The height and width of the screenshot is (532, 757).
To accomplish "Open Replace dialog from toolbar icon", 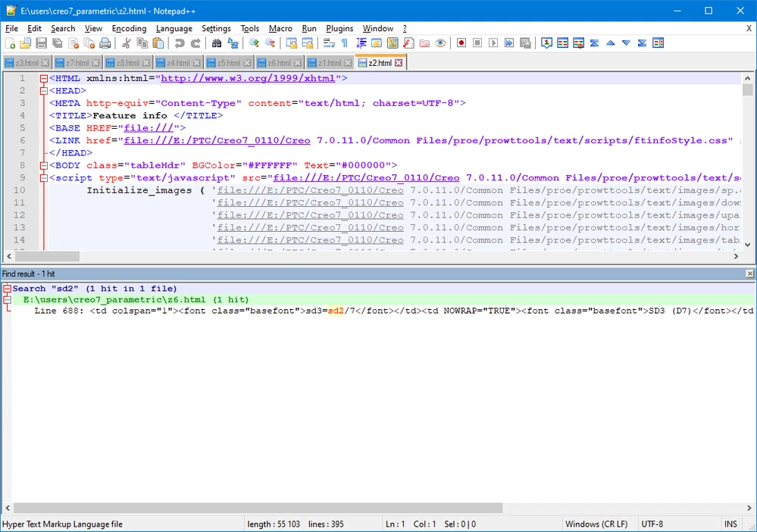I will click(x=233, y=43).
